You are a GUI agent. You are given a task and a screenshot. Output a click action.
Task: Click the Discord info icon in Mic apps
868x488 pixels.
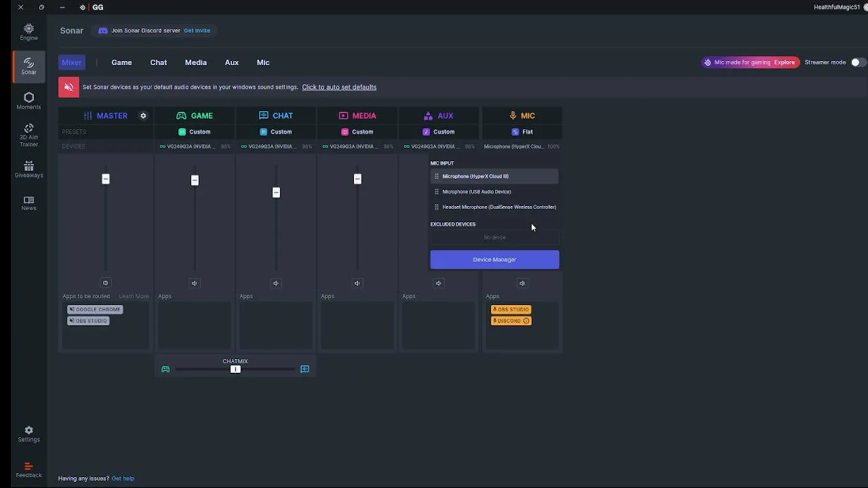pos(526,321)
